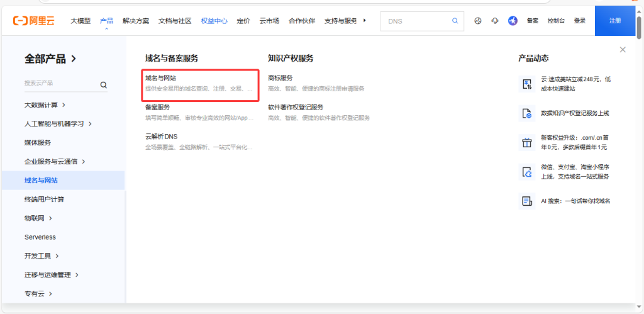Screen dimensions: 644x314
Task: Click gift icon beside 新客权益升级 news
Action: [527, 143]
